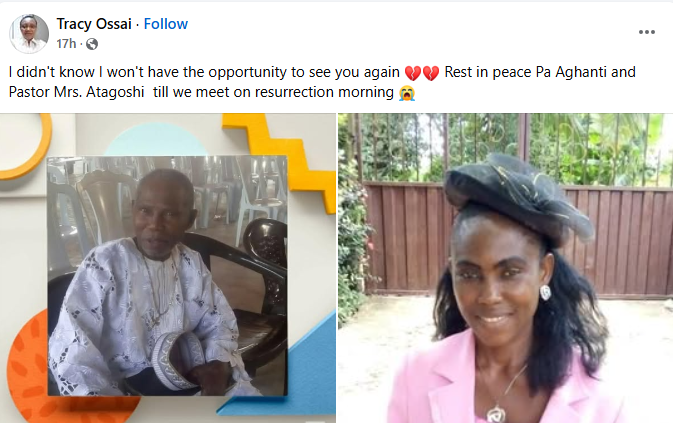Open the post options three-dot menu
This screenshot has height=423, width=673.
pyautogui.click(x=646, y=32)
